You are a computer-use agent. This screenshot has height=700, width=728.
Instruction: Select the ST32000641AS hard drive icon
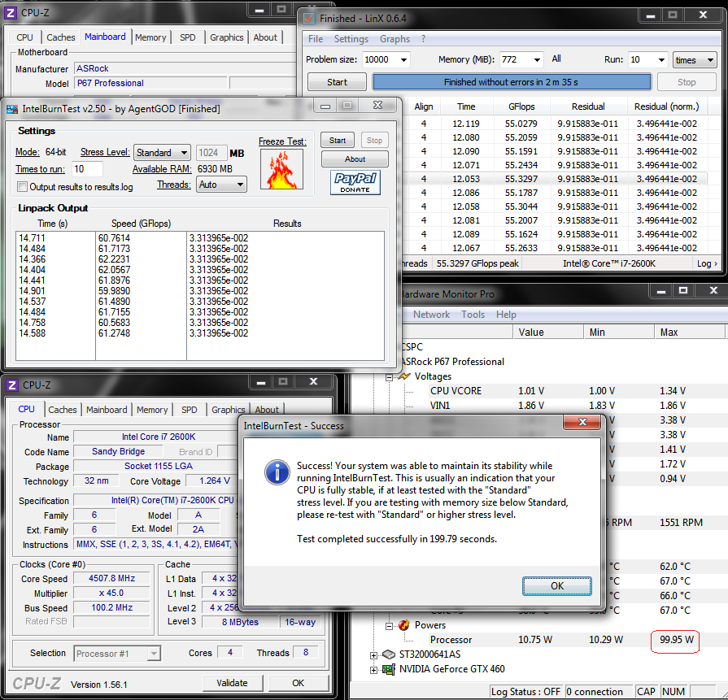[x=389, y=654]
